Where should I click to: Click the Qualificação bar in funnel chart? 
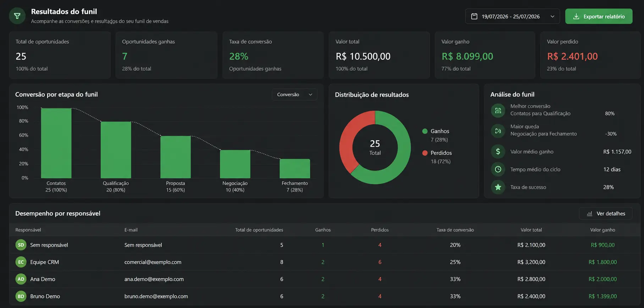click(x=116, y=150)
